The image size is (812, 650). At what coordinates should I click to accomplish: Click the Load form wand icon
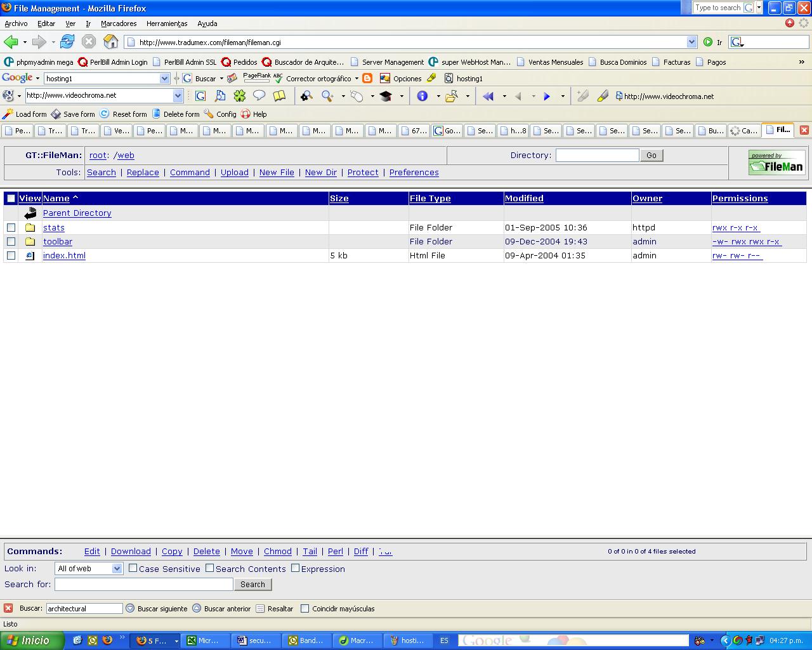[8, 114]
